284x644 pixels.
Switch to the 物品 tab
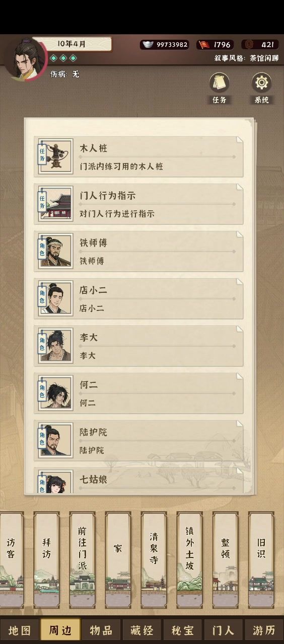pyautogui.click(x=101, y=630)
